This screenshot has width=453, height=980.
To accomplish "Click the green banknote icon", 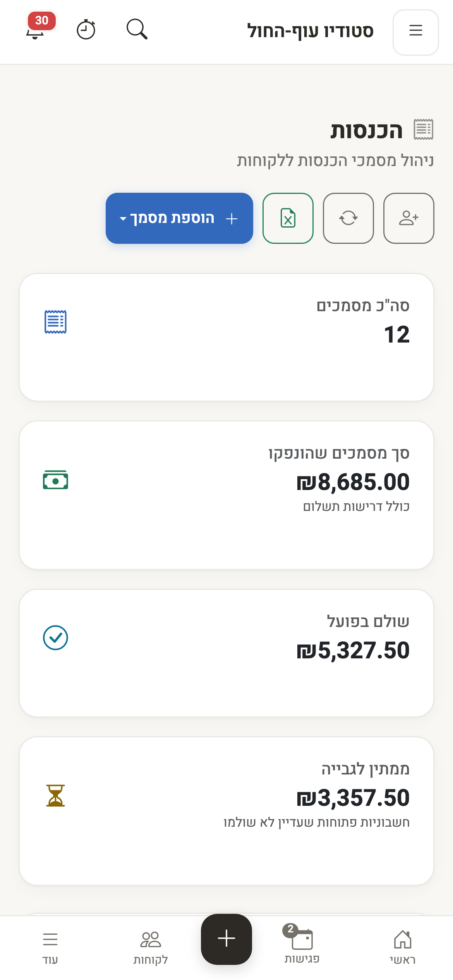I will tap(55, 480).
